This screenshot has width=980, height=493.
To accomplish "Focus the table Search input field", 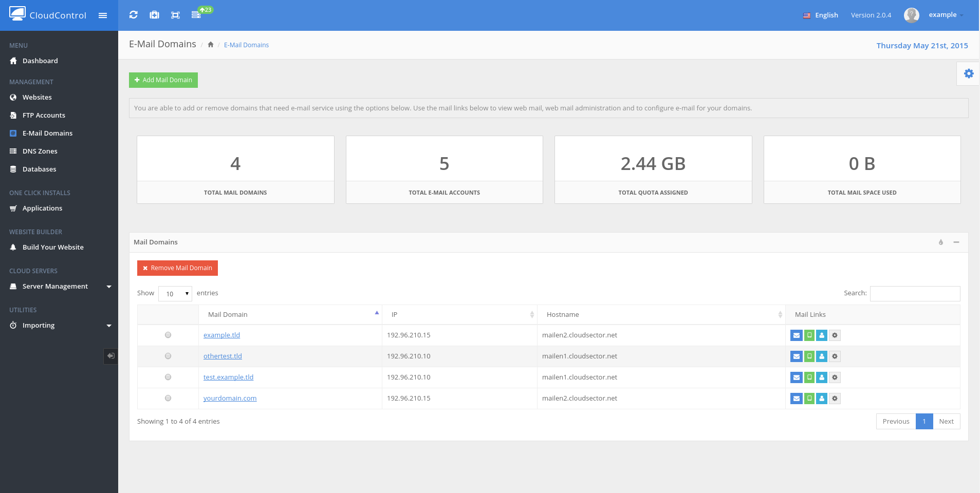I will [915, 293].
